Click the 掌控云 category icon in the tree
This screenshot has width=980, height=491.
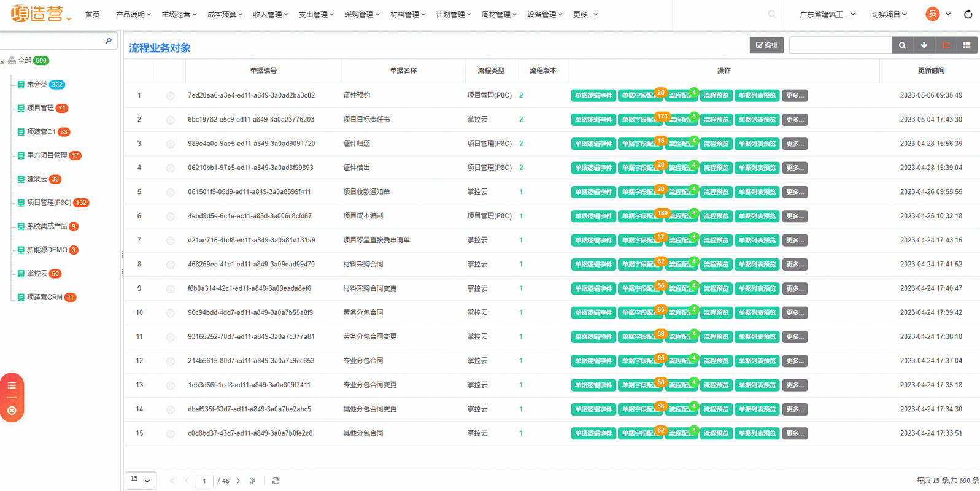pyautogui.click(x=21, y=274)
